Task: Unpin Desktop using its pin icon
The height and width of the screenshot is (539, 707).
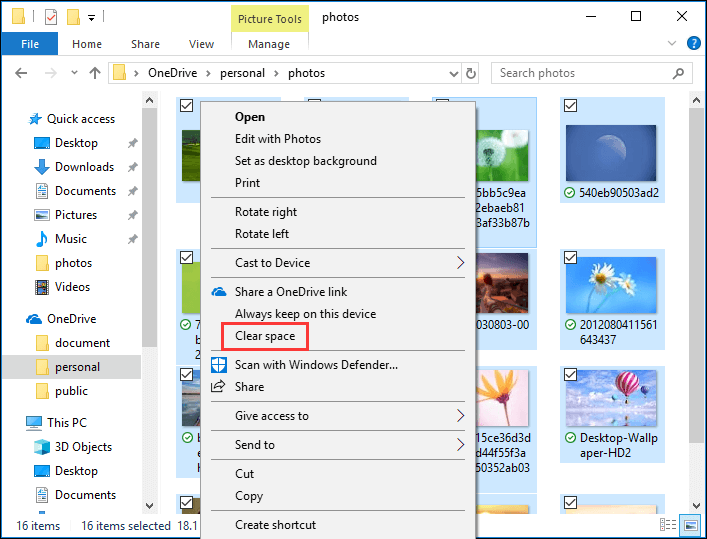Action: coord(132,143)
